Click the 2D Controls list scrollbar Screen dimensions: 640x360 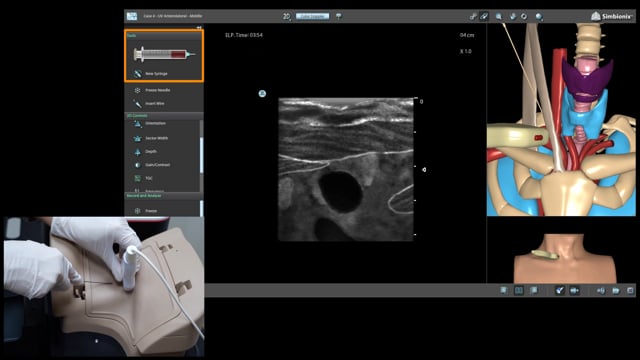tap(201, 155)
